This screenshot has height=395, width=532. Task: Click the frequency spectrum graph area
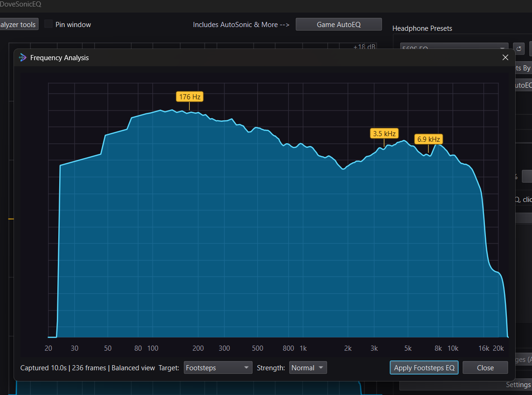click(x=273, y=210)
